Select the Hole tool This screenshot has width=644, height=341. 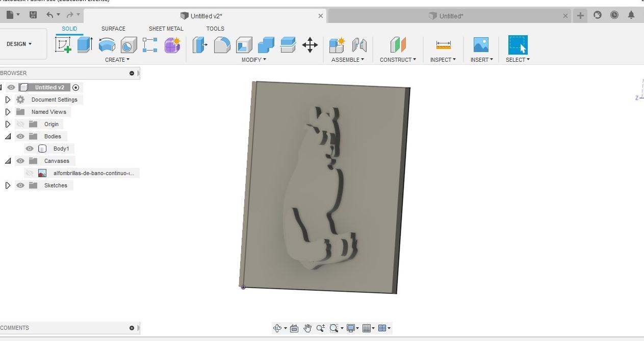pyautogui.click(x=128, y=45)
